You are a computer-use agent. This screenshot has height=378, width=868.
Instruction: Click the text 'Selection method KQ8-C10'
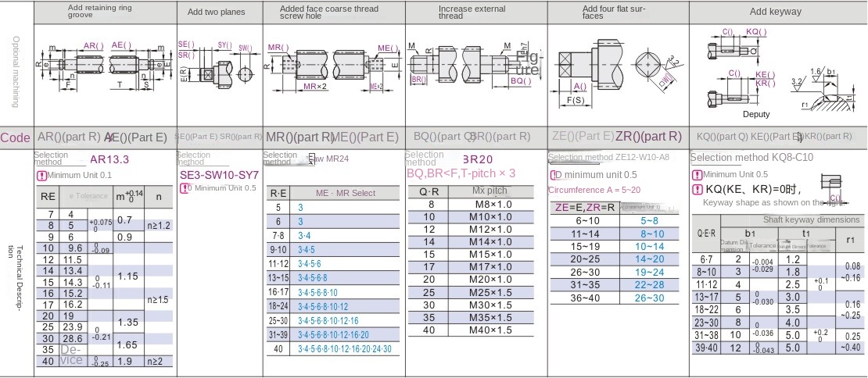click(751, 158)
